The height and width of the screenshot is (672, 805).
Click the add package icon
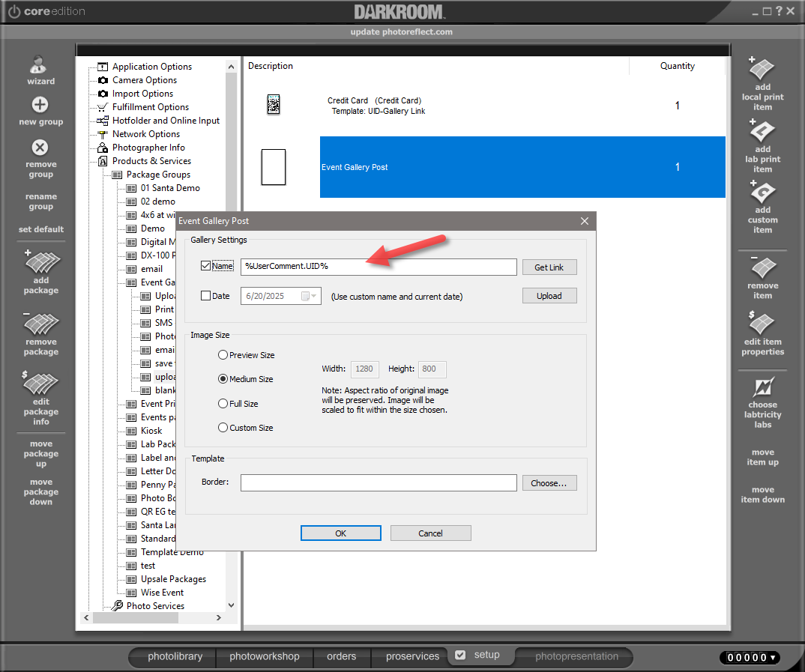coord(41,262)
